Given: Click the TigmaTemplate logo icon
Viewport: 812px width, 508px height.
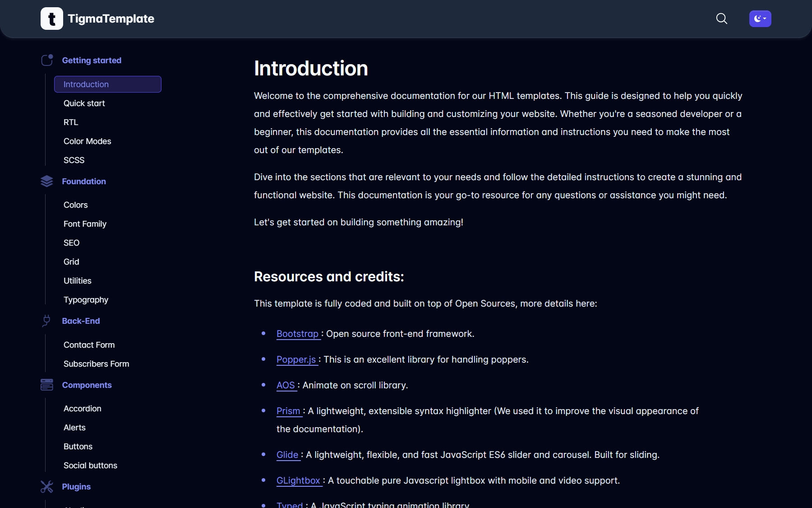Looking at the screenshot, I should [52, 19].
